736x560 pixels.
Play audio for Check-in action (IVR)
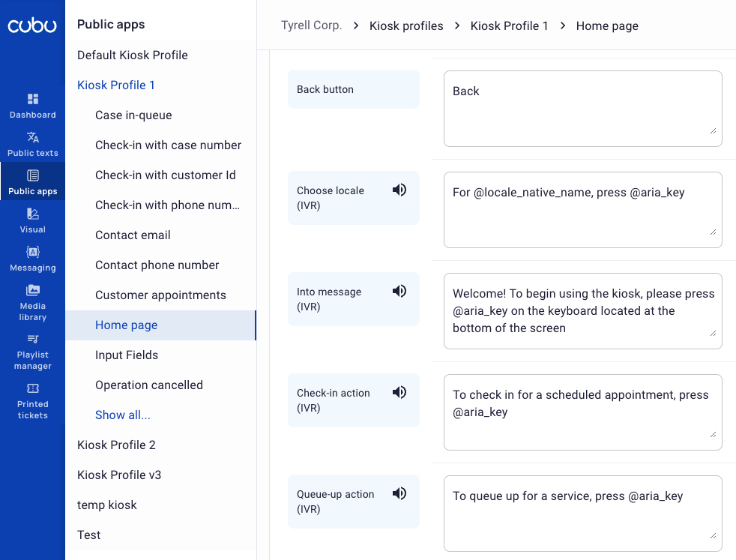click(x=399, y=392)
